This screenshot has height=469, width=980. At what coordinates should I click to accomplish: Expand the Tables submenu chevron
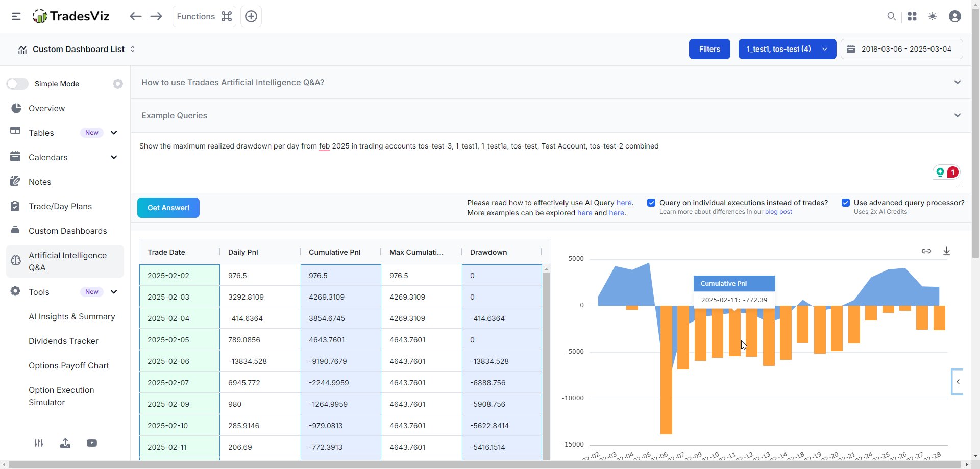114,133
